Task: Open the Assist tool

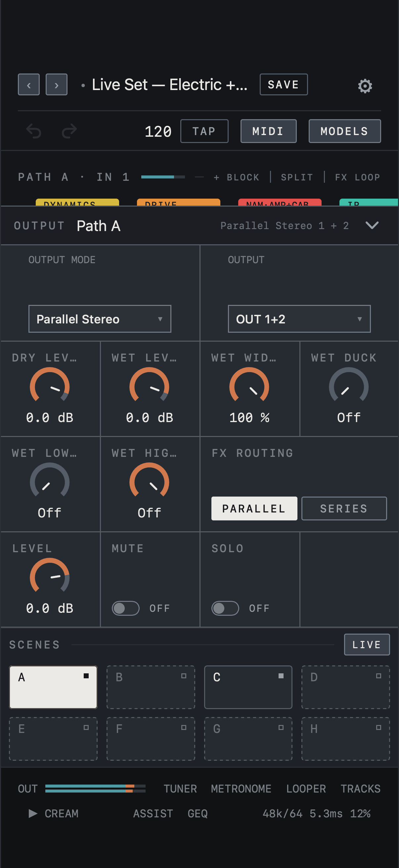Action: (153, 814)
